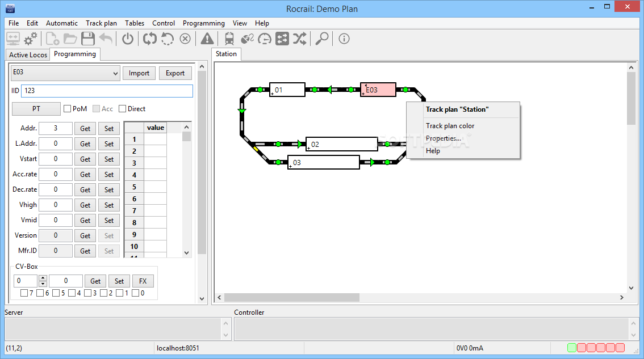The width and height of the screenshot is (644, 359).
Task: Click the track plan horizontal scrollbar thumb
Action: point(291,297)
